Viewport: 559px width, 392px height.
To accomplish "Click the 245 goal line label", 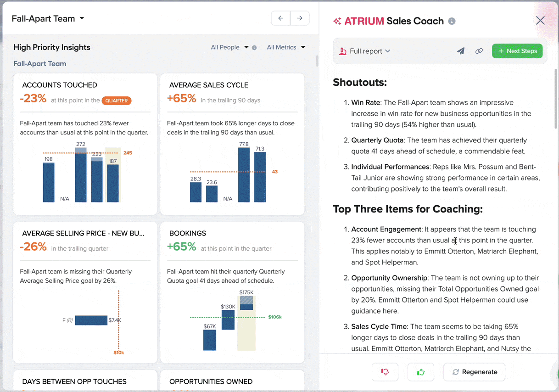I will [128, 153].
